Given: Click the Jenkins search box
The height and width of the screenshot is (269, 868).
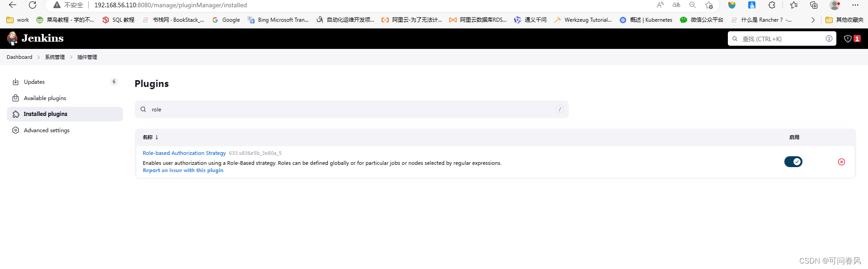Looking at the screenshot, I should (x=782, y=39).
